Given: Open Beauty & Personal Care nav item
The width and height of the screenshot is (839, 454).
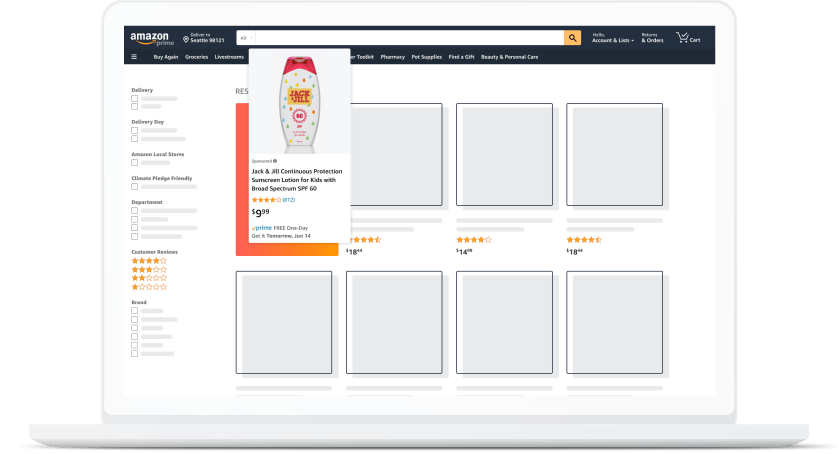Looking at the screenshot, I should [x=509, y=57].
